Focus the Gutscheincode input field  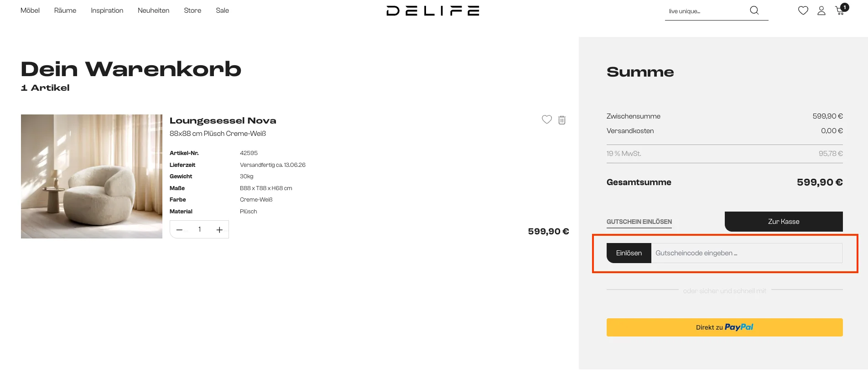(x=746, y=253)
